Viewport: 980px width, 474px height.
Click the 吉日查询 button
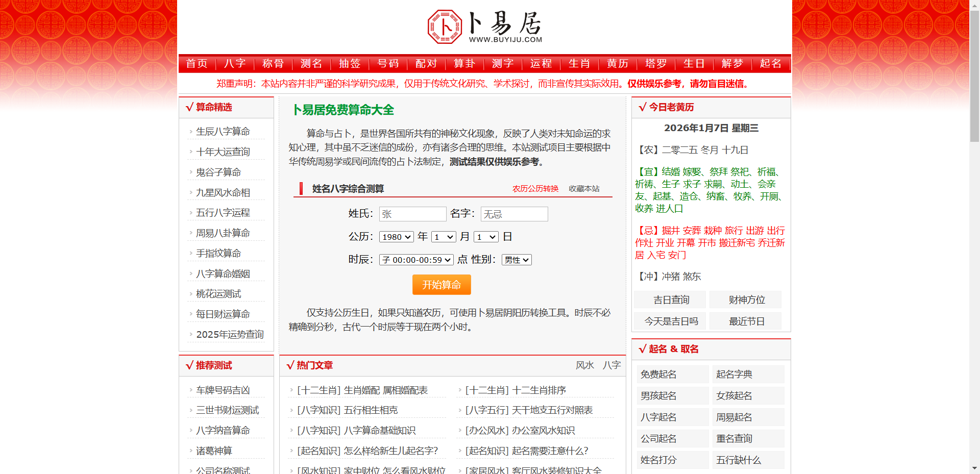pos(669,300)
